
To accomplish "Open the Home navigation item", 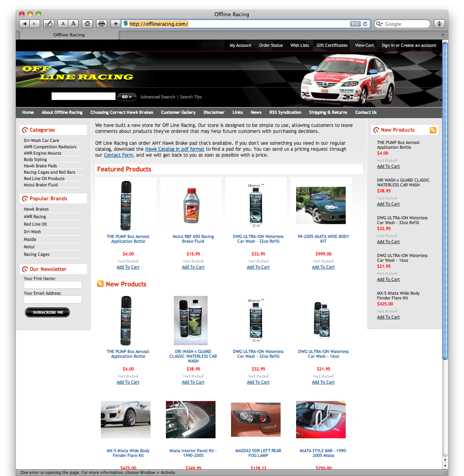I will pos(28,112).
